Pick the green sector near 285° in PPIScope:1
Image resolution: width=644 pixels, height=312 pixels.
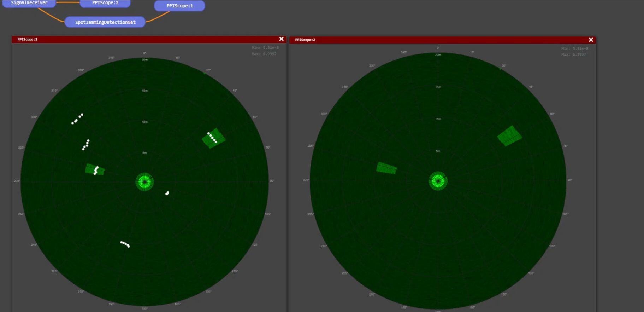tap(95, 169)
